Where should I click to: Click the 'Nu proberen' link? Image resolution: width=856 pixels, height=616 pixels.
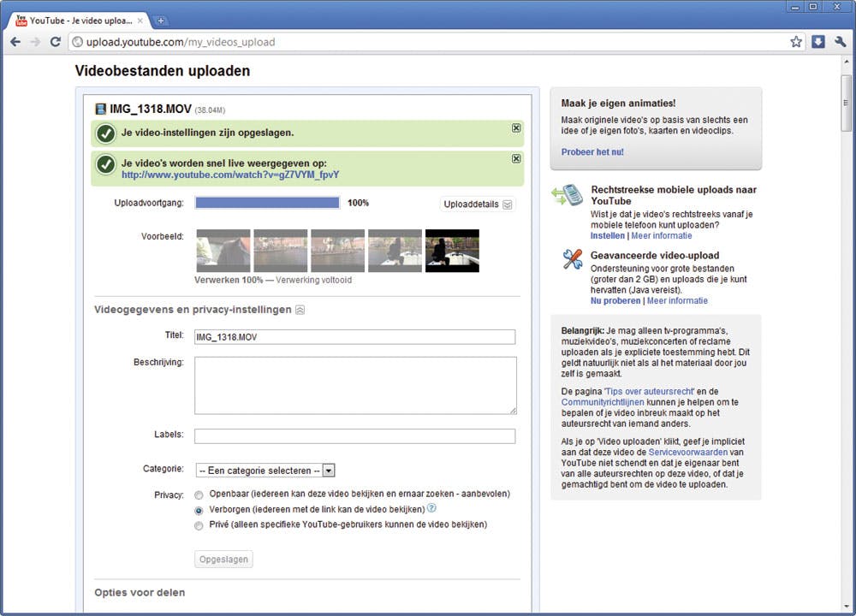coord(615,300)
